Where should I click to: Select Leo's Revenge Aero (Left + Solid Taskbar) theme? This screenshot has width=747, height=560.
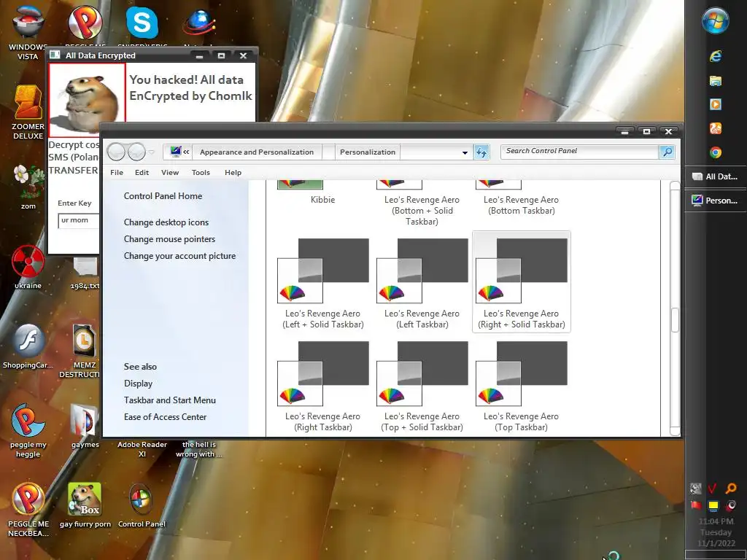pos(323,283)
